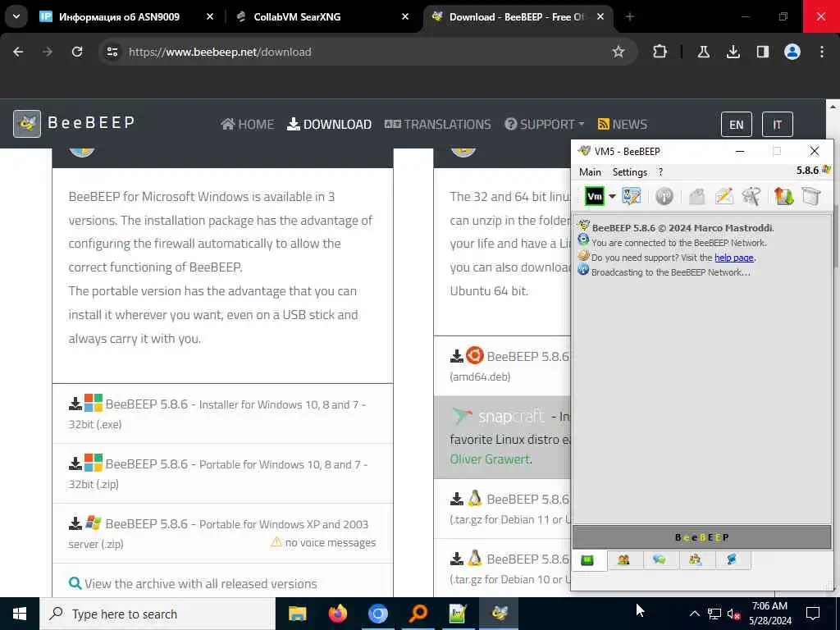Download the BeeBEEP 5.8.6 Installer for Windows 32bit (.exe)
This screenshot has height=630, width=840.
(x=222, y=413)
